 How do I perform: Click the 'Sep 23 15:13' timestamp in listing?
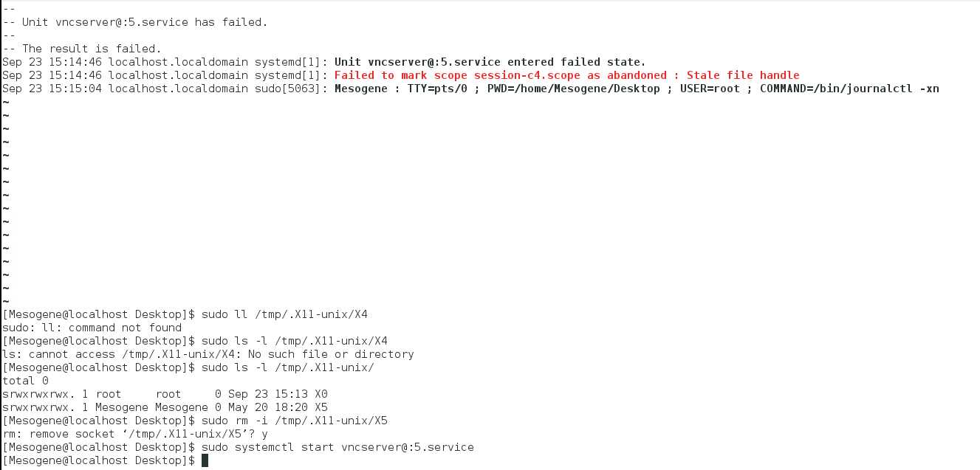pos(268,394)
